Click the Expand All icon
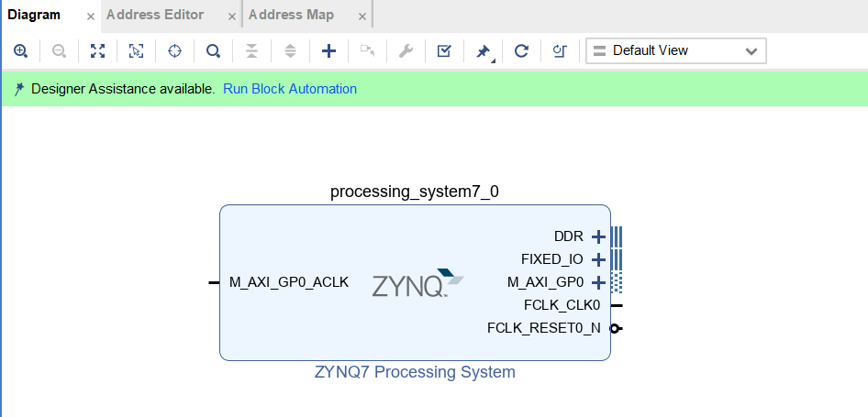Image resolution: width=868 pixels, height=417 pixels. (x=291, y=51)
